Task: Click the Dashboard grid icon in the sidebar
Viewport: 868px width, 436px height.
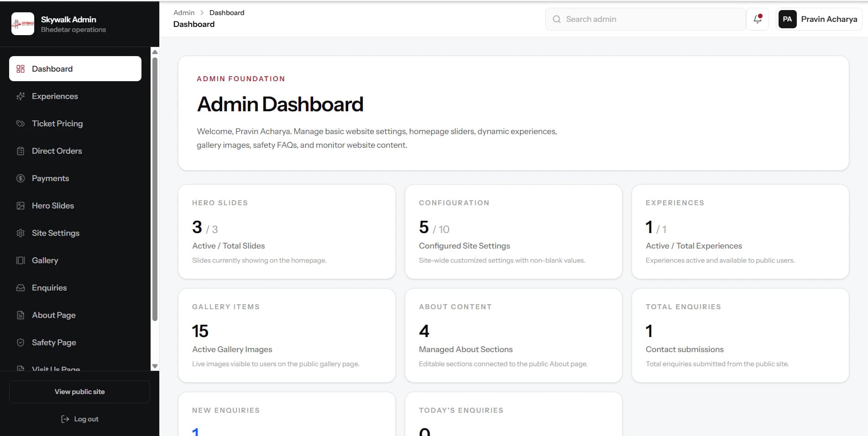Action: (21, 69)
